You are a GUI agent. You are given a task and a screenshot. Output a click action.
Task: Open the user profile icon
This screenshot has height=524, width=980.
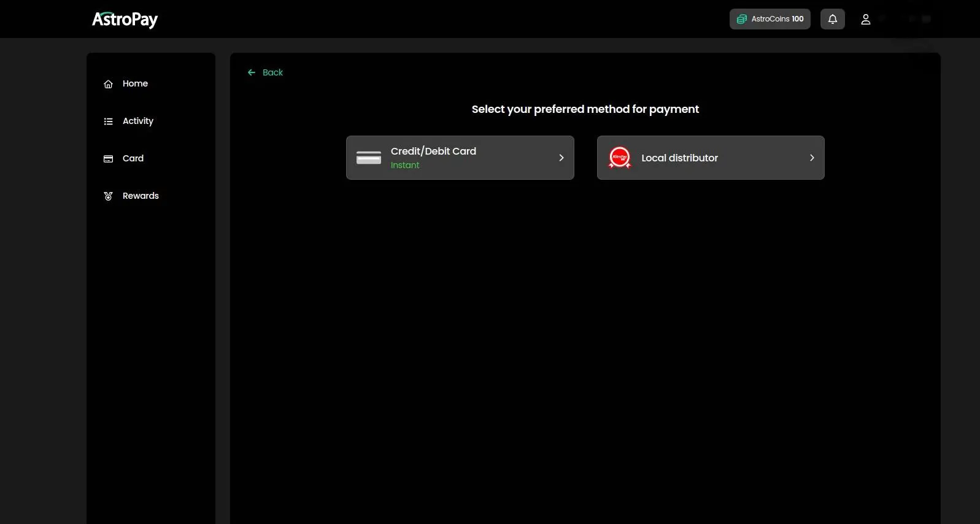click(866, 19)
